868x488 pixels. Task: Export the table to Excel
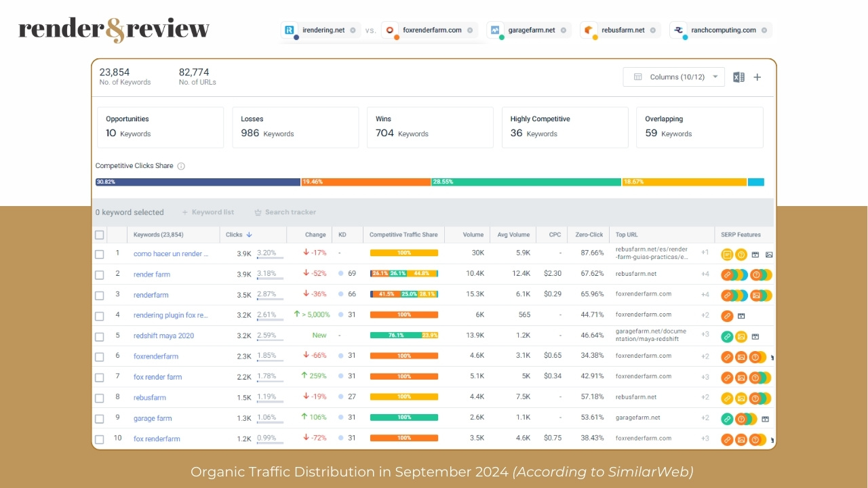(x=738, y=77)
